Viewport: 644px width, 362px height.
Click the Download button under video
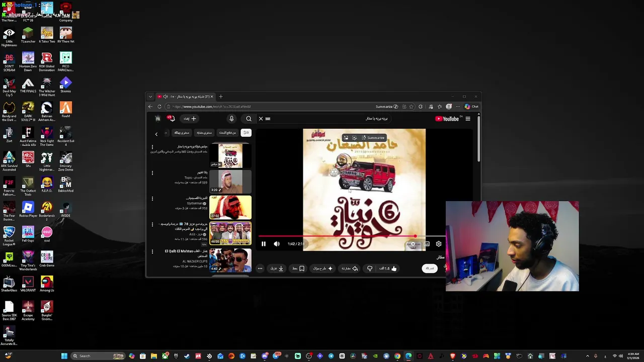(277, 268)
